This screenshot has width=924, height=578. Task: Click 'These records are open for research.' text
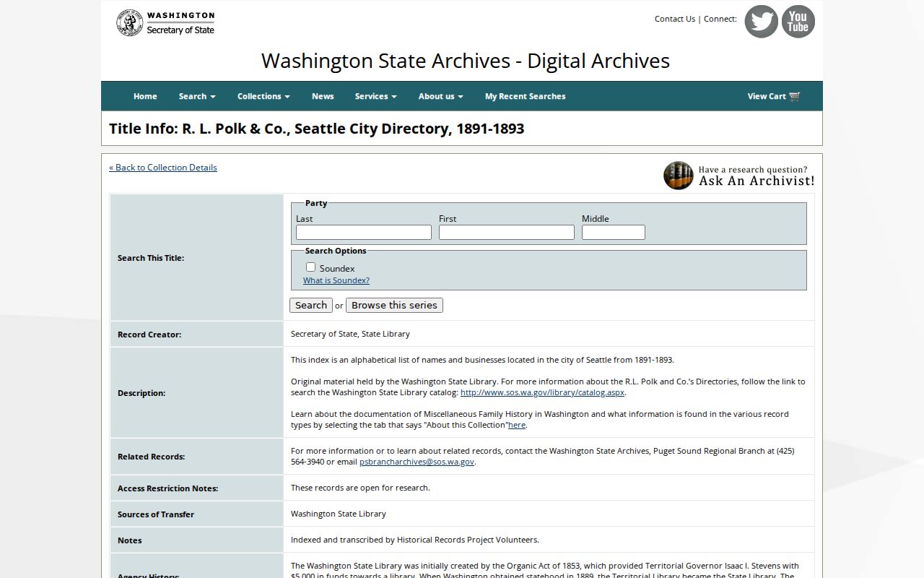[x=360, y=488]
